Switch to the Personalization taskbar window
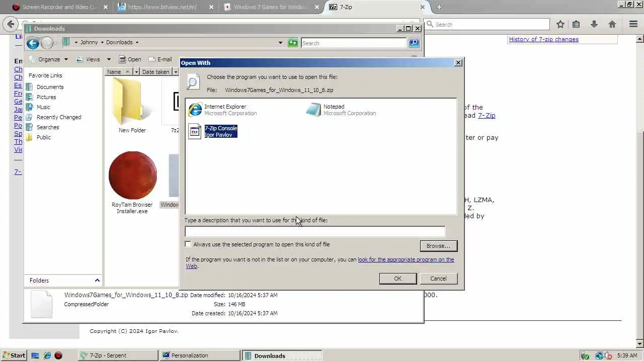 200,355
